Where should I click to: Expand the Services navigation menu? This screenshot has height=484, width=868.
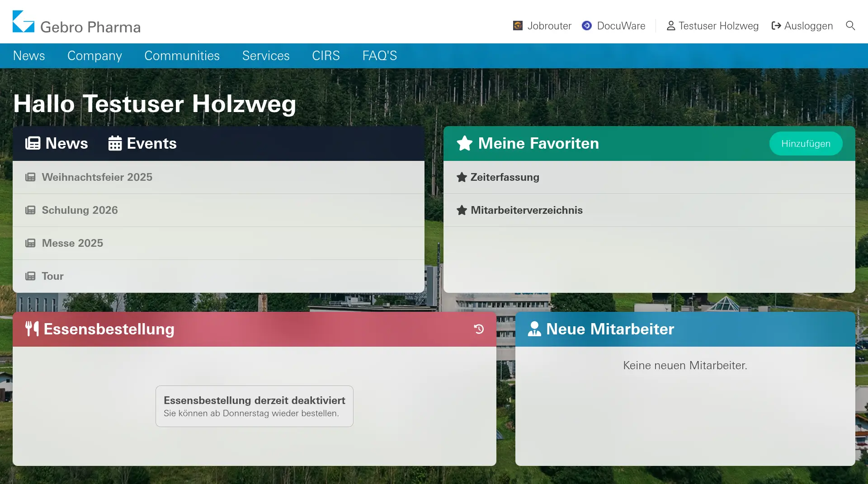pos(266,56)
